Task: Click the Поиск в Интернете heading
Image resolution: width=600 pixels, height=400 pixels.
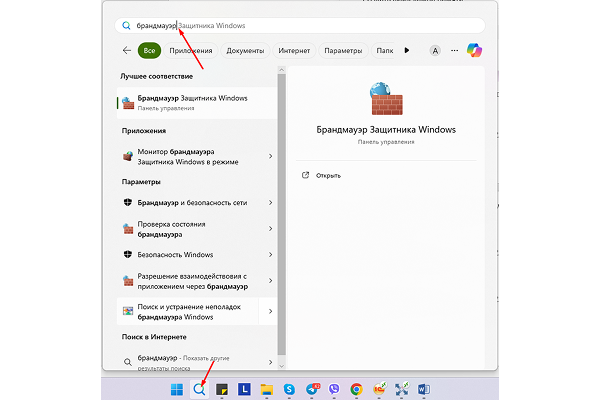Action: click(154, 337)
